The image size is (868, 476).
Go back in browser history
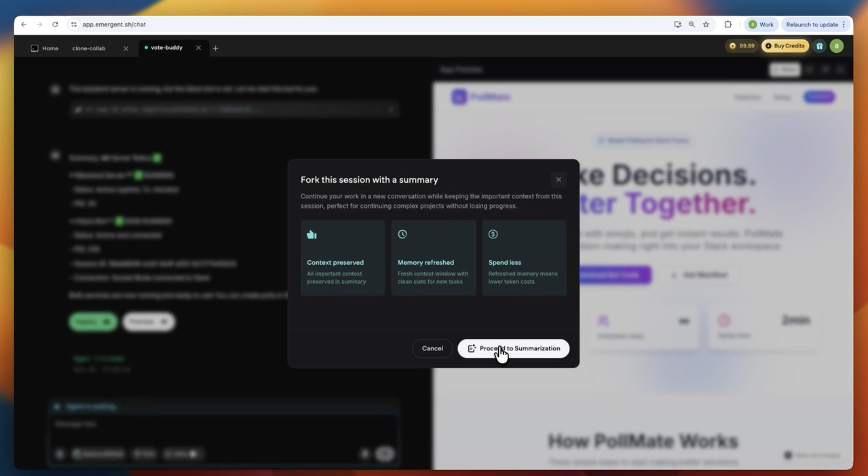[x=24, y=24]
